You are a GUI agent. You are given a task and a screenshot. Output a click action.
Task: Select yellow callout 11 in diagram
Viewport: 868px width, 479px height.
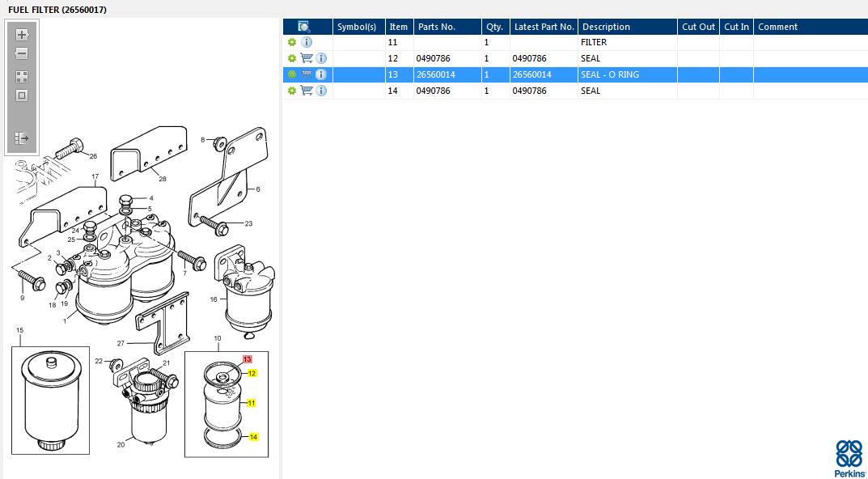252,403
